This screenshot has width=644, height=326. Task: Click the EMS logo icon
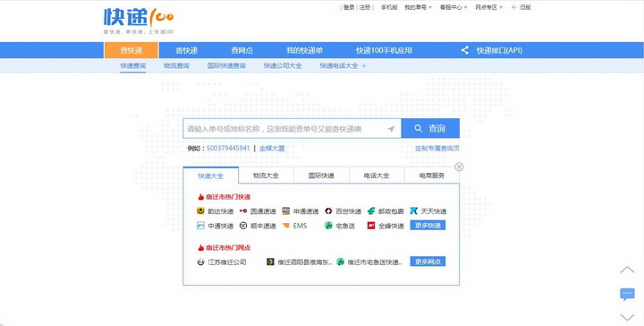click(286, 226)
